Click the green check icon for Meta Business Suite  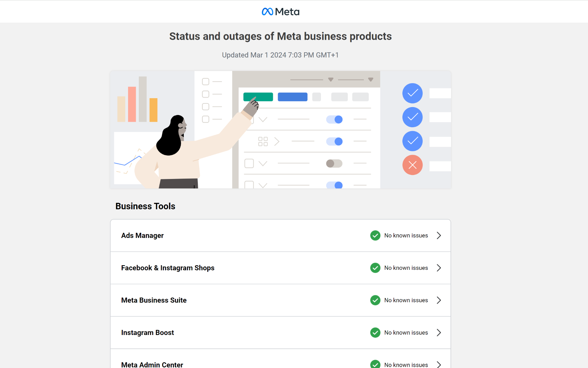(x=375, y=300)
